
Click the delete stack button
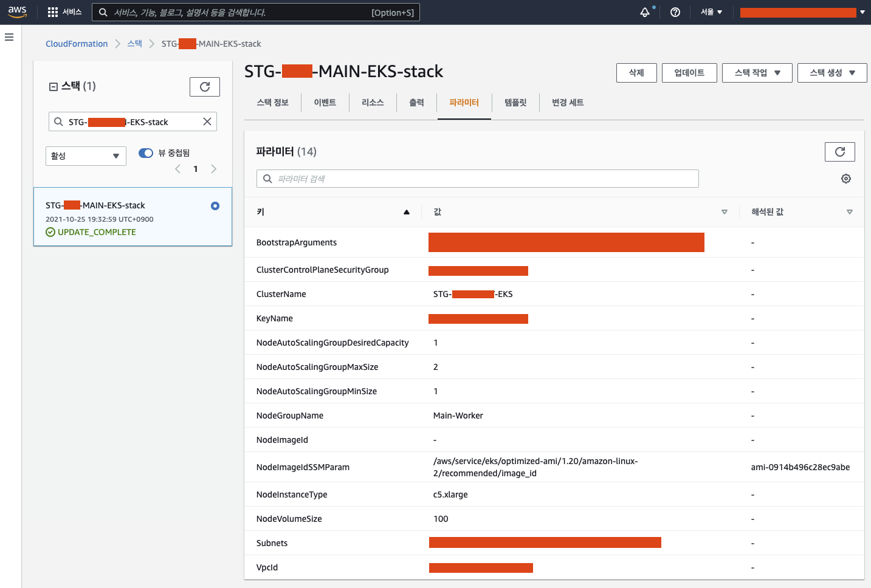[636, 73]
